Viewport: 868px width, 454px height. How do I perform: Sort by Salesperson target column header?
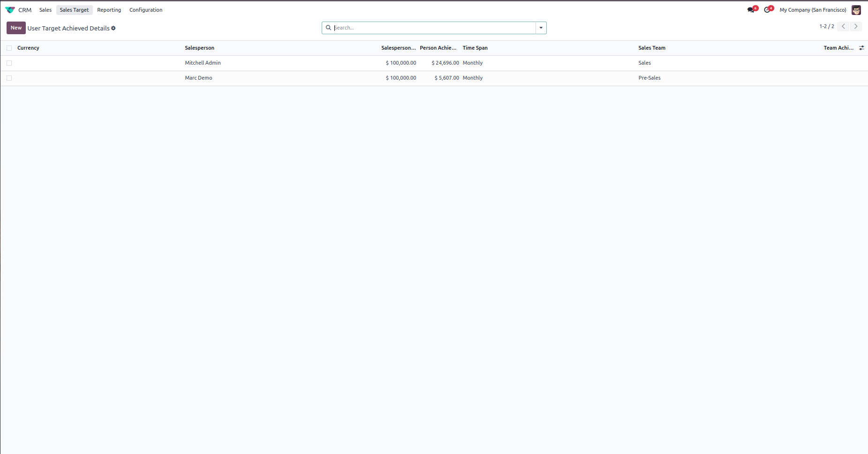click(399, 48)
